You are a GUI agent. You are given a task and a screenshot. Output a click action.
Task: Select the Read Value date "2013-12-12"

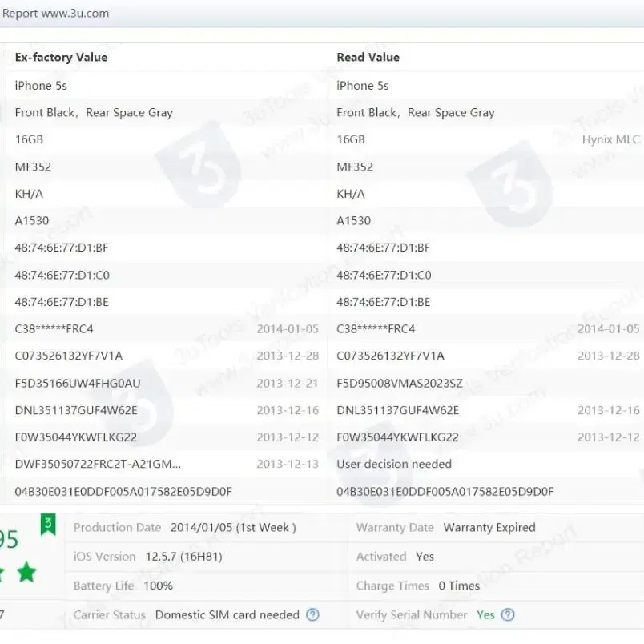tap(609, 437)
